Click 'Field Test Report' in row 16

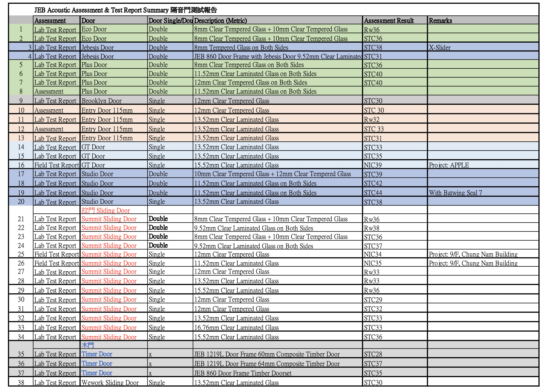coord(56,165)
